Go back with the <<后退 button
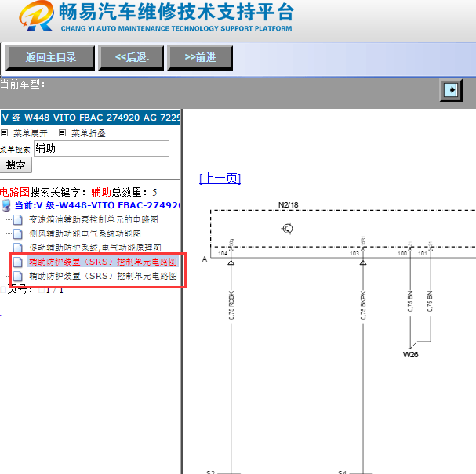The height and width of the screenshot is (474, 476). (x=131, y=58)
